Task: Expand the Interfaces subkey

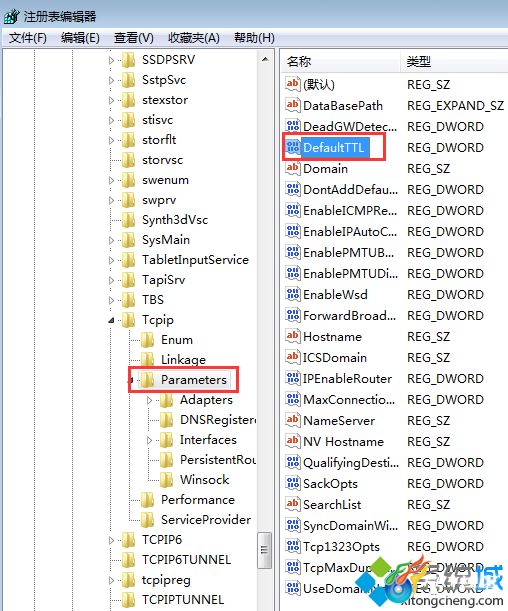Action: [x=149, y=440]
